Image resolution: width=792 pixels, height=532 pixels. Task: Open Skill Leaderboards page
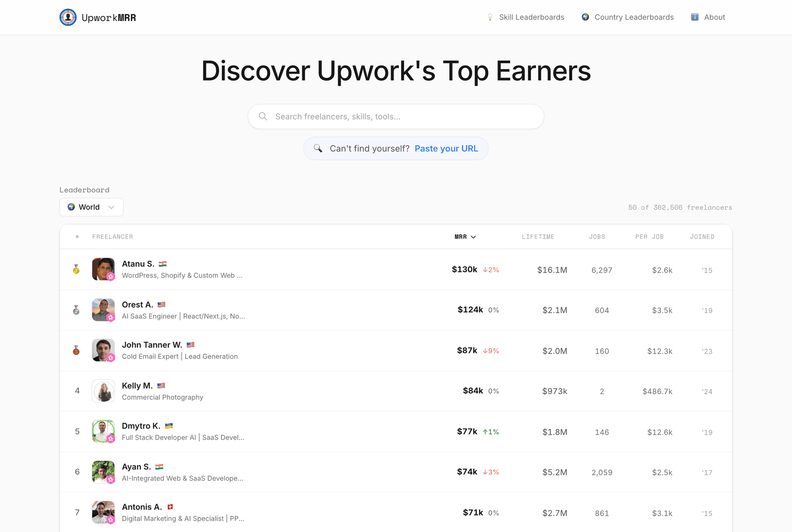[525, 17]
